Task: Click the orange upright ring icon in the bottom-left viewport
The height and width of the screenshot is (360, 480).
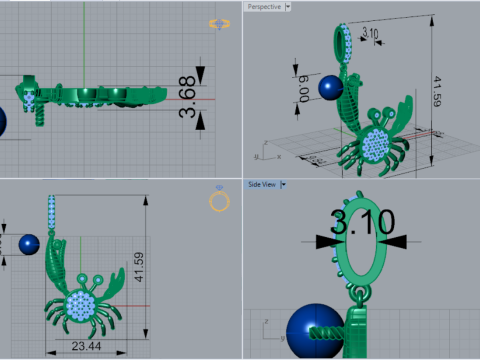Action: pos(219,199)
